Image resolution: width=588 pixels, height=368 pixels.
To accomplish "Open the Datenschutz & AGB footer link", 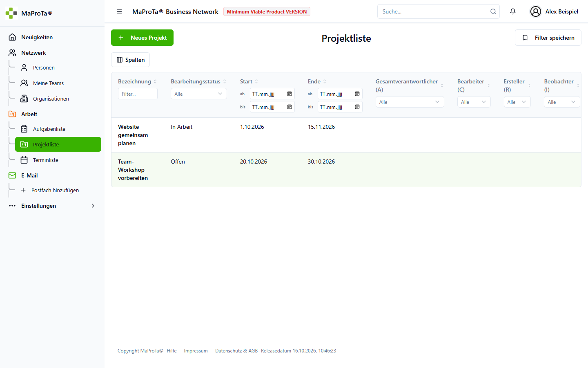I will 236,351.
